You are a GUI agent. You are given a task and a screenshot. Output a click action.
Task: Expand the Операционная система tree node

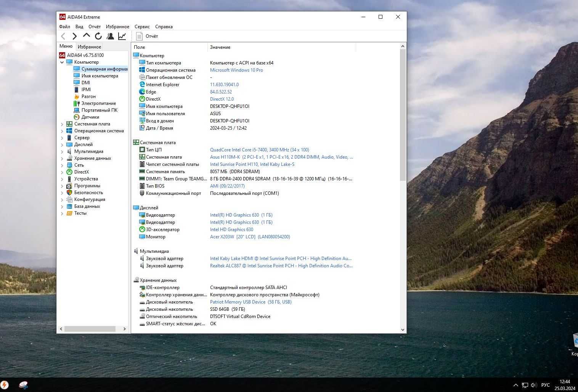coord(62,131)
